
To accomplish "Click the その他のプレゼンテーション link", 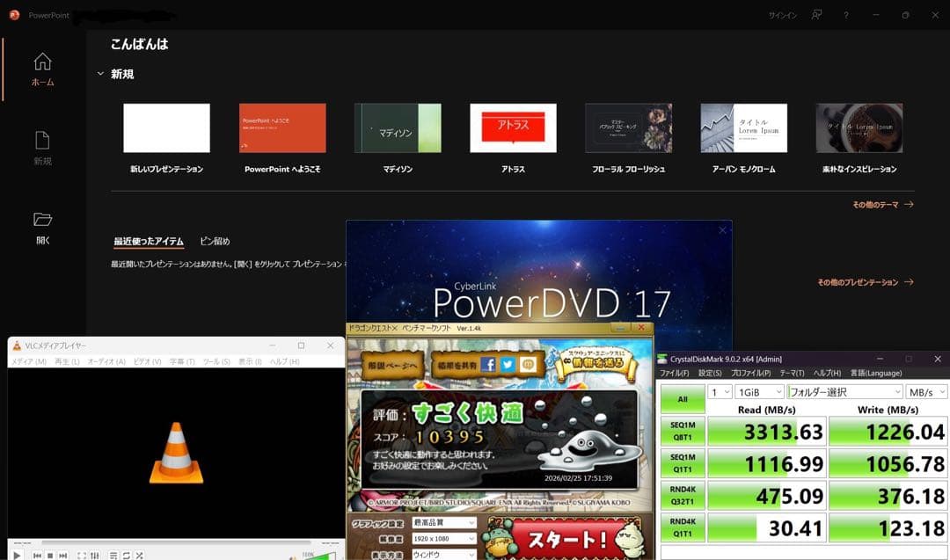I will point(866,282).
